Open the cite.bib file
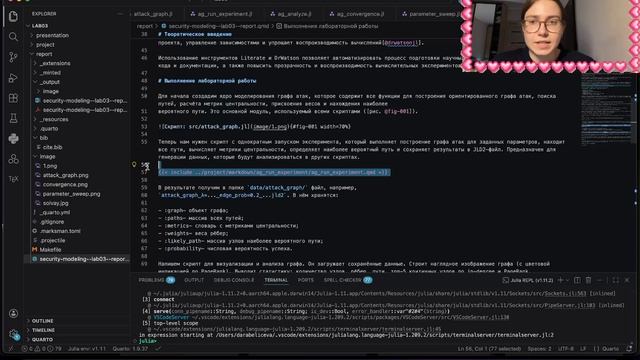640x360 pixels. pyautogui.click(x=52, y=147)
